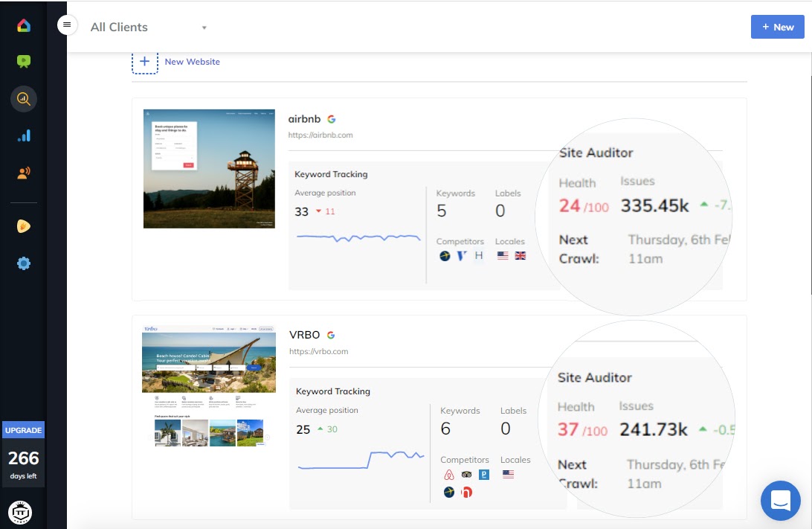This screenshot has width=812, height=529.
Task: Open the airbnb project title
Action: [305, 119]
